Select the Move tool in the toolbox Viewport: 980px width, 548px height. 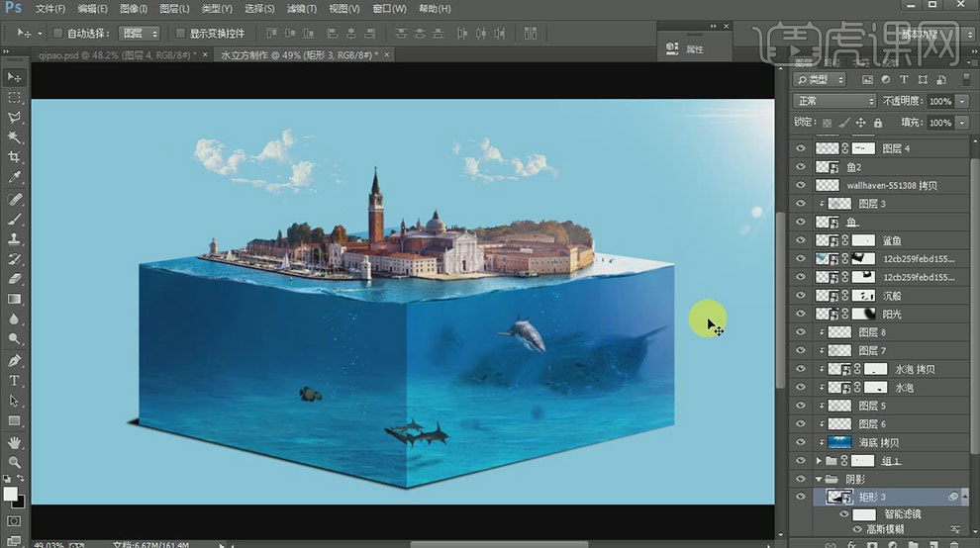coord(14,77)
